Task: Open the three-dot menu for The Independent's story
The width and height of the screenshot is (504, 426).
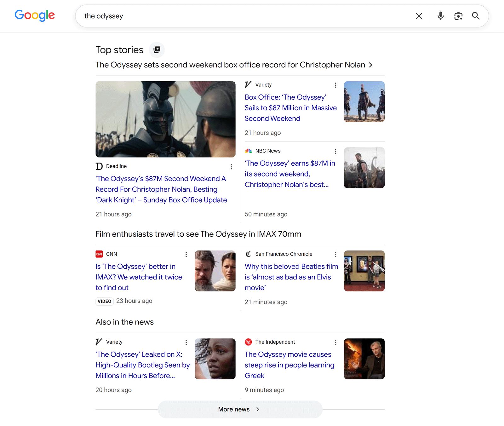Action: (x=335, y=342)
